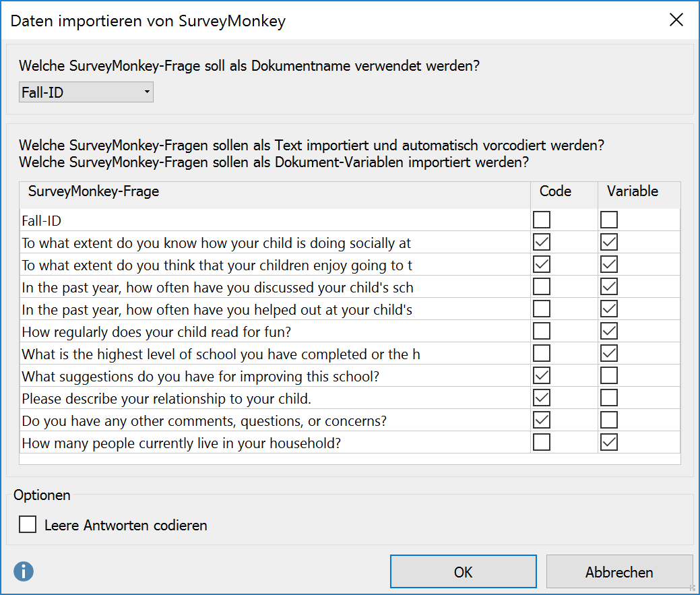Screen dimensions: 700x595
Task: Close the SurveyMonkey import dialog
Action: (676, 20)
